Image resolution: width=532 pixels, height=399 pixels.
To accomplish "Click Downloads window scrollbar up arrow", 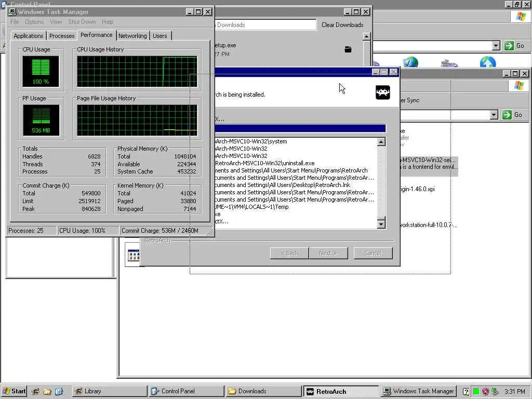I will 366,36.
